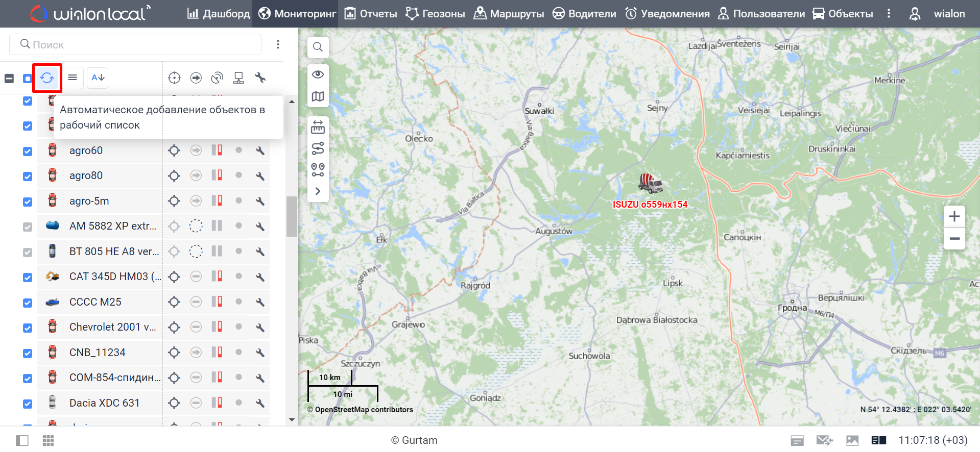The image size is (980, 452).
Task: Click the auto-add objects refresh icon
Action: [47, 78]
